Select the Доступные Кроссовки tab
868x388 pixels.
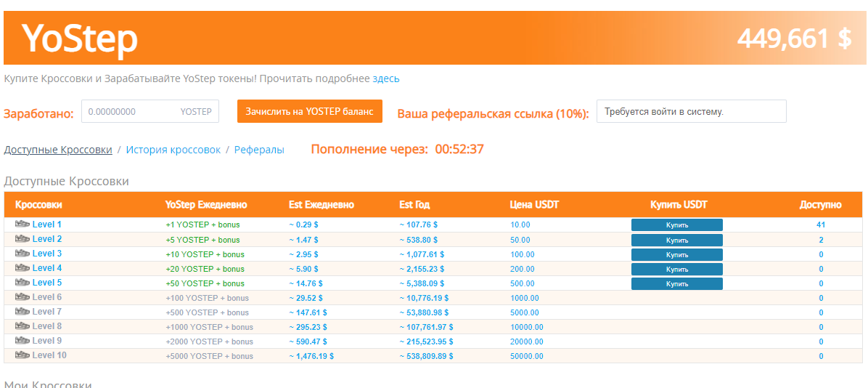[58, 150]
